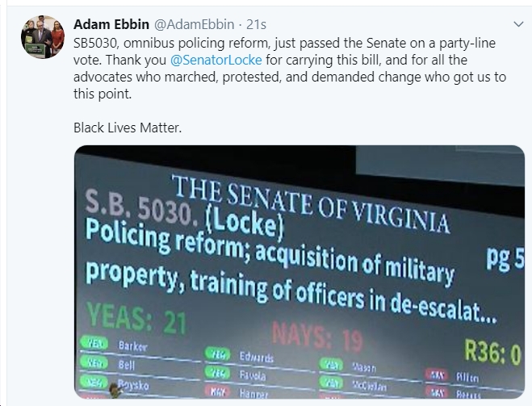Open Adam Ebbin's profile avatar picture
The height and width of the screenshot is (406, 532).
point(43,37)
